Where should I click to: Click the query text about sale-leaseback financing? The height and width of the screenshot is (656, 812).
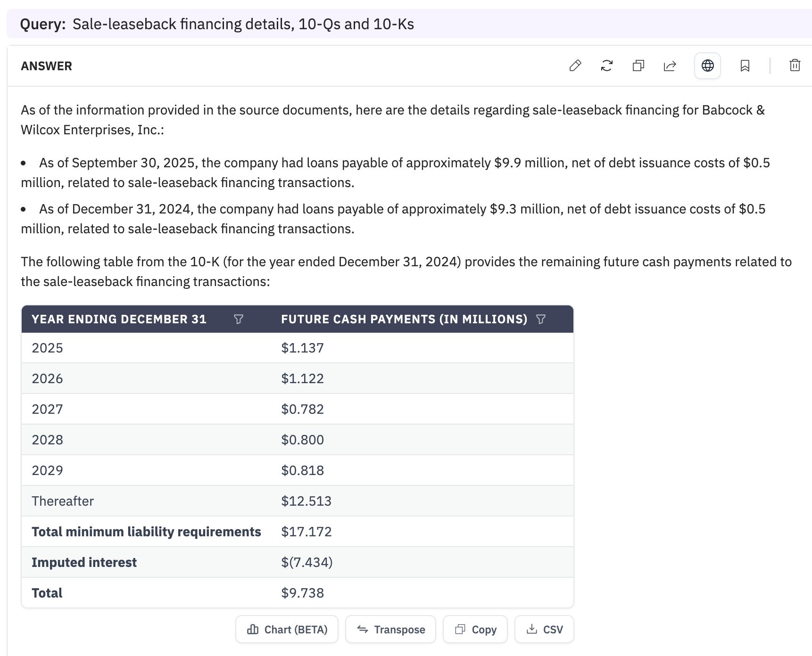click(x=243, y=24)
